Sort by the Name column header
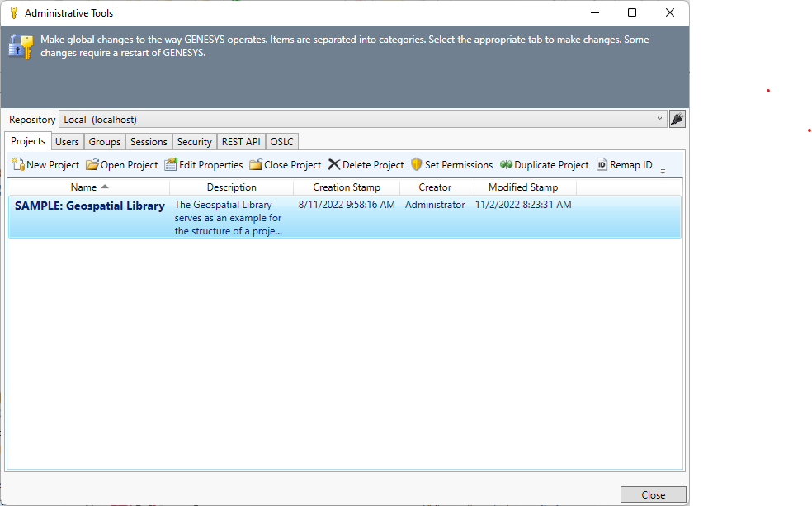 pyautogui.click(x=88, y=187)
